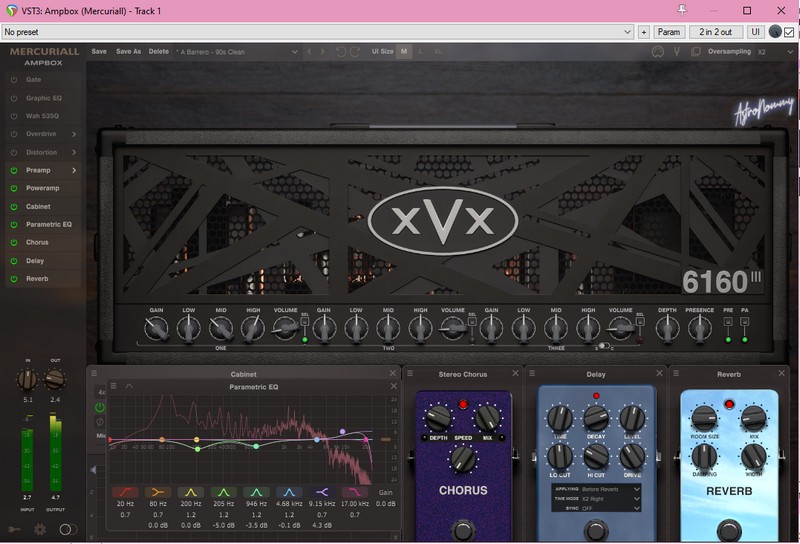Image resolution: width=800 pixels, height=544 pixels.
Task: Select Cabinet in the module list
Action: (x=38, y=207)
